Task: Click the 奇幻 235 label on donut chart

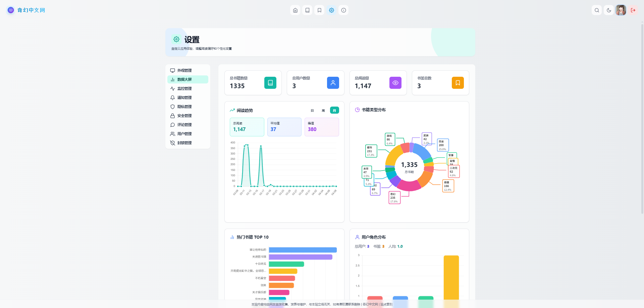Action: pyautogui.click(x=394, y=198)
